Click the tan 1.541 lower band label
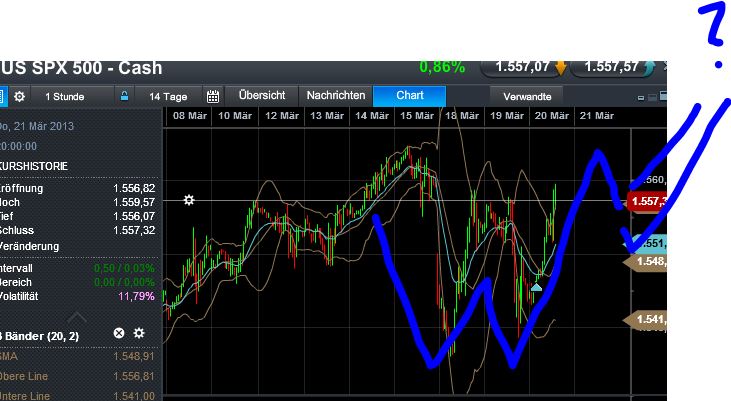731x401 pixels. 646,320
